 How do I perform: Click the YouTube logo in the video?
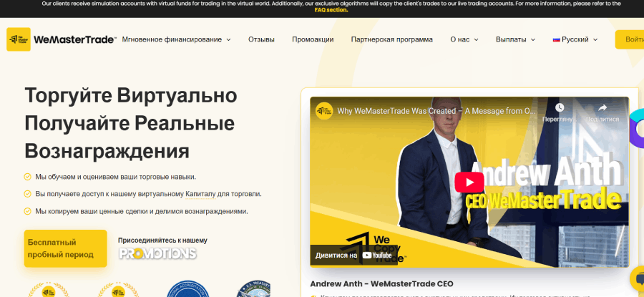click(379, 255)
